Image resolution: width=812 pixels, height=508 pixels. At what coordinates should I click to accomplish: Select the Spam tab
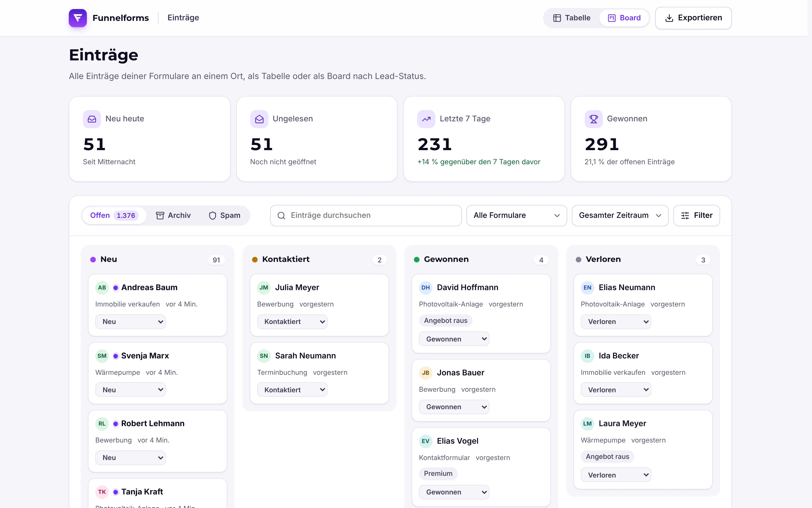(x=224, y=216)
